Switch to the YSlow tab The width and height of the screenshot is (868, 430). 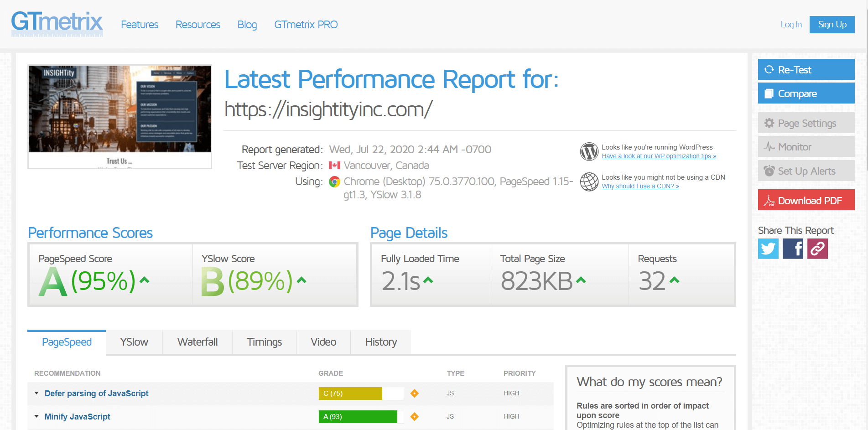[134, 342]
